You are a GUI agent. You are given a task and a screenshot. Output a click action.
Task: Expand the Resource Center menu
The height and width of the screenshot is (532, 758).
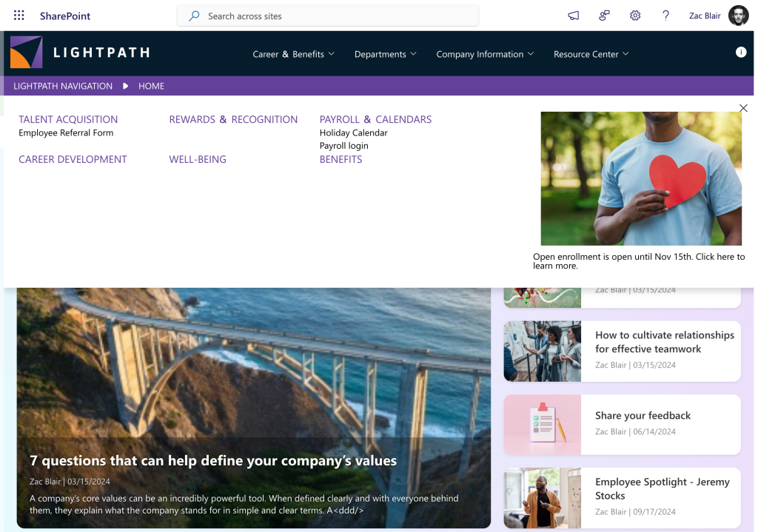(x=591, y=54)
